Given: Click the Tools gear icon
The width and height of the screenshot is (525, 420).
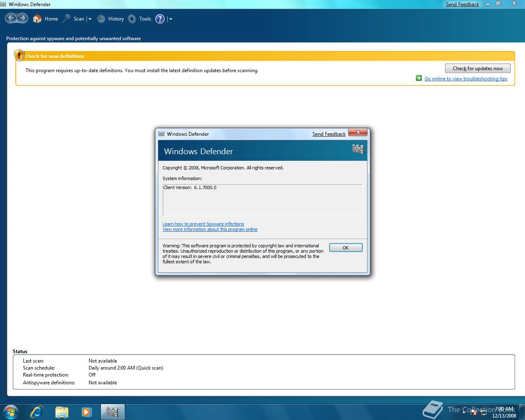Looking at the screenshot, I should (x=132, y=18).
